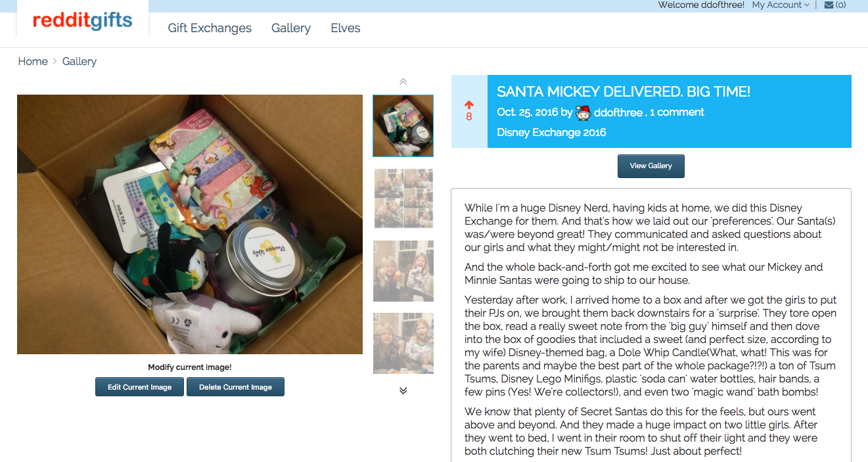Open the 1 comment link
Image resolution: width=868 pixels, height=462 pixels.
(x=677, y=112)
